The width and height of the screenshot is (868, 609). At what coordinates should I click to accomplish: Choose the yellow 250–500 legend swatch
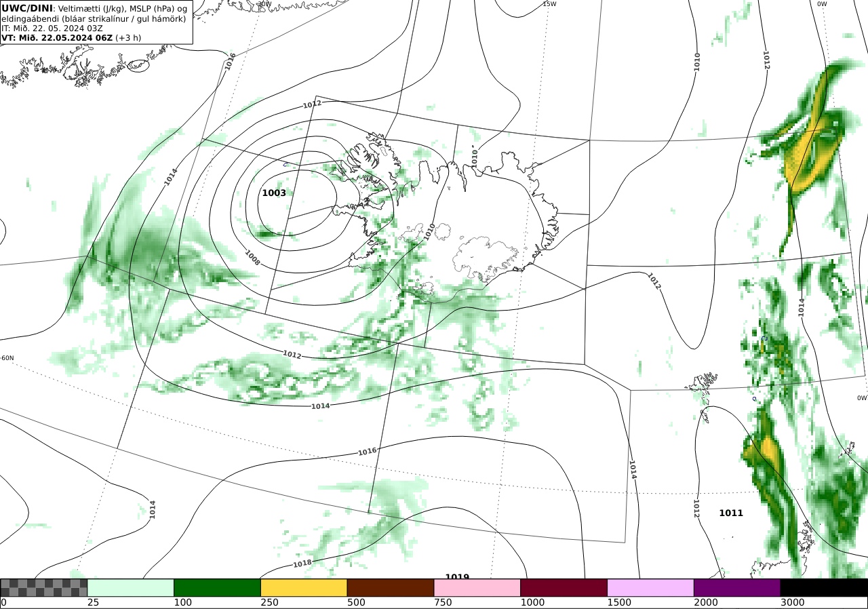tap(304, 587)
